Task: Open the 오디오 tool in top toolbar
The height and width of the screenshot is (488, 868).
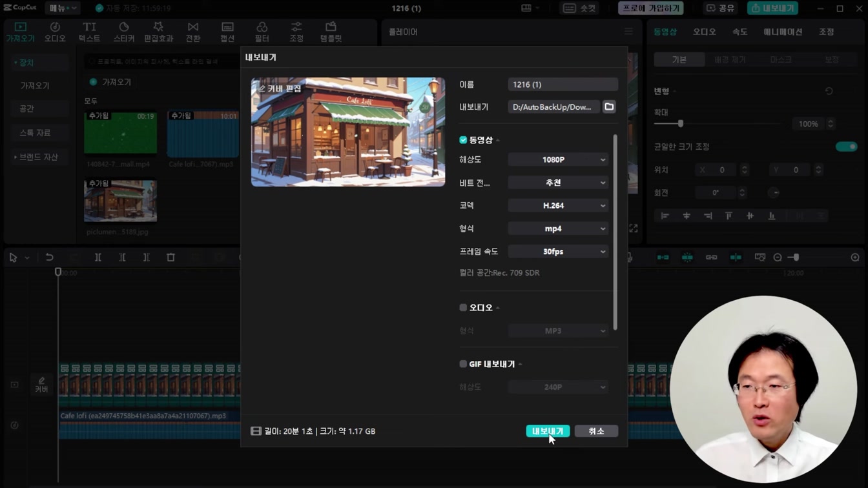Action: 55,32
